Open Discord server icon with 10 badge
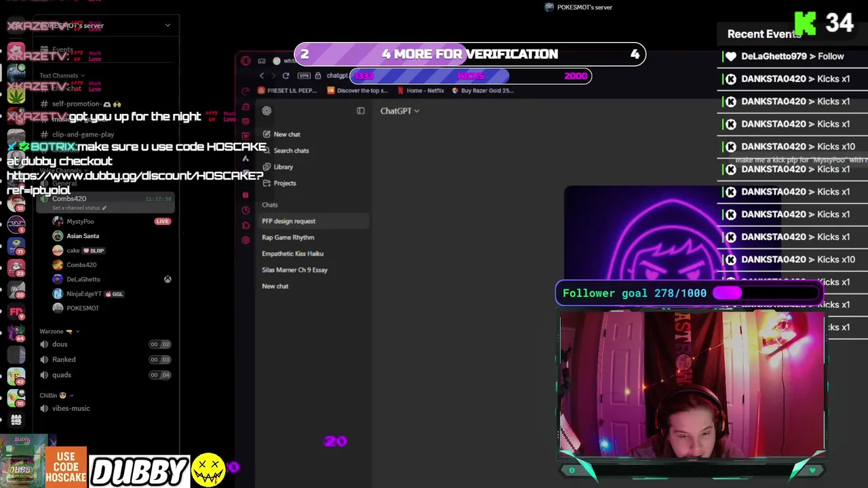The image size is (868, 488). (x=16, y=399)
